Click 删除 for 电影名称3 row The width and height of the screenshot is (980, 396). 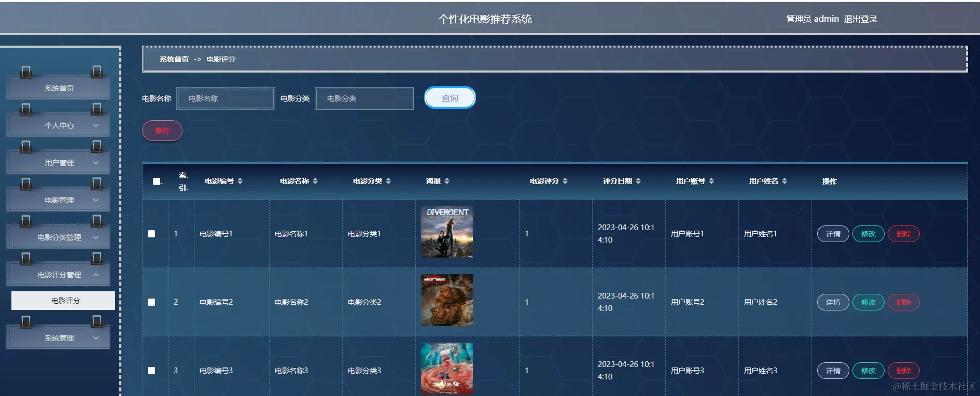(x=904, y=371)
